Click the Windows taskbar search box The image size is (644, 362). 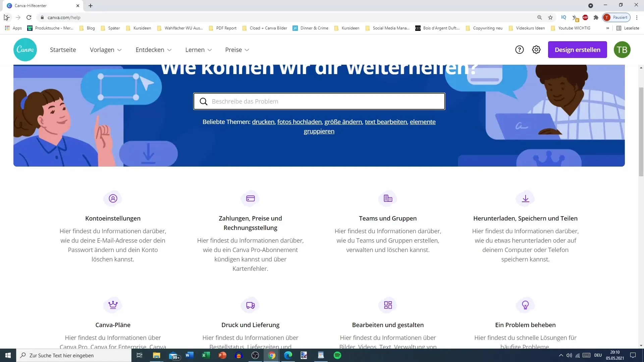point(74,355)
